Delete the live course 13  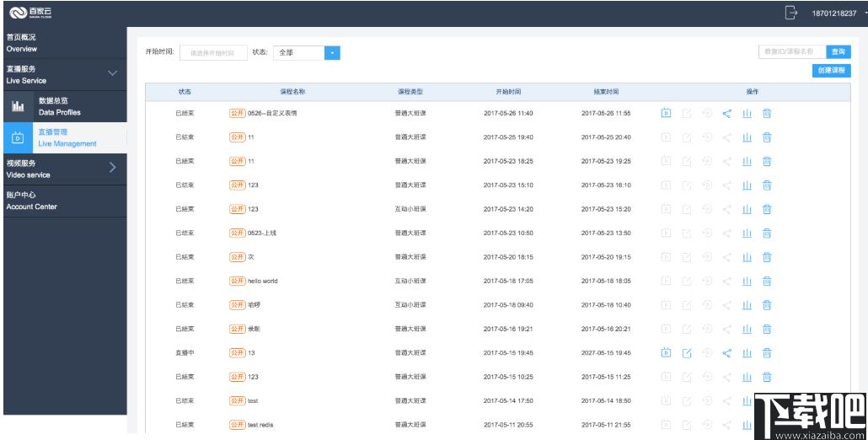767,353
